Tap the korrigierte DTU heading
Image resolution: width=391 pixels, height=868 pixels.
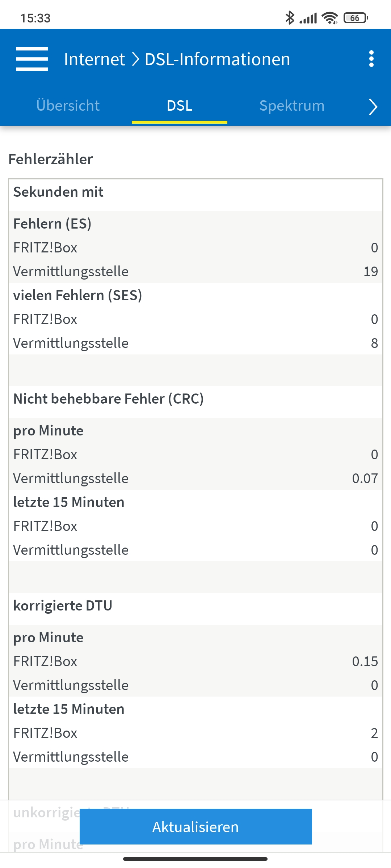pos(63,605)
